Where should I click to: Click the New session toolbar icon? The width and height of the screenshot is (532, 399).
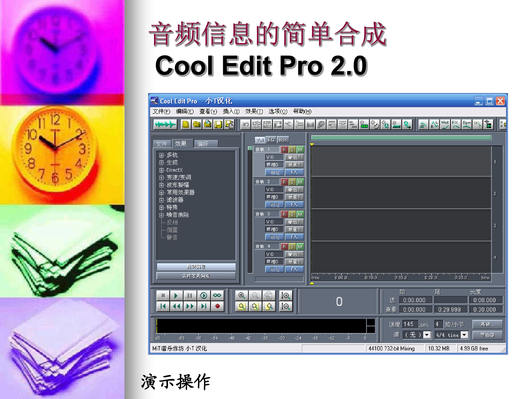tap(186, 124)
